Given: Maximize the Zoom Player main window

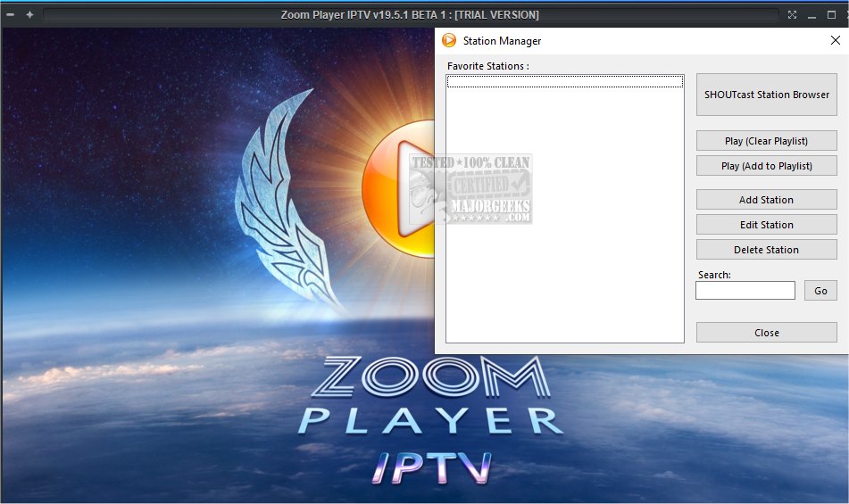Looking at the screenshot, I should click(831, 15).
